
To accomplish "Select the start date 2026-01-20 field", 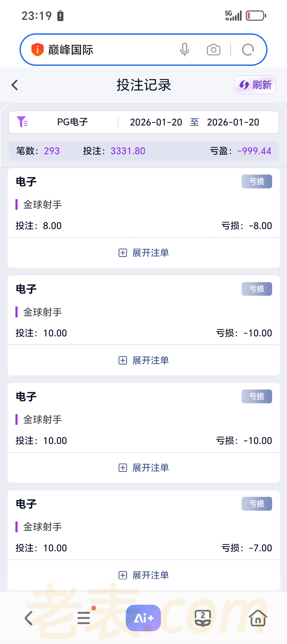I will (x=156, y=122).
